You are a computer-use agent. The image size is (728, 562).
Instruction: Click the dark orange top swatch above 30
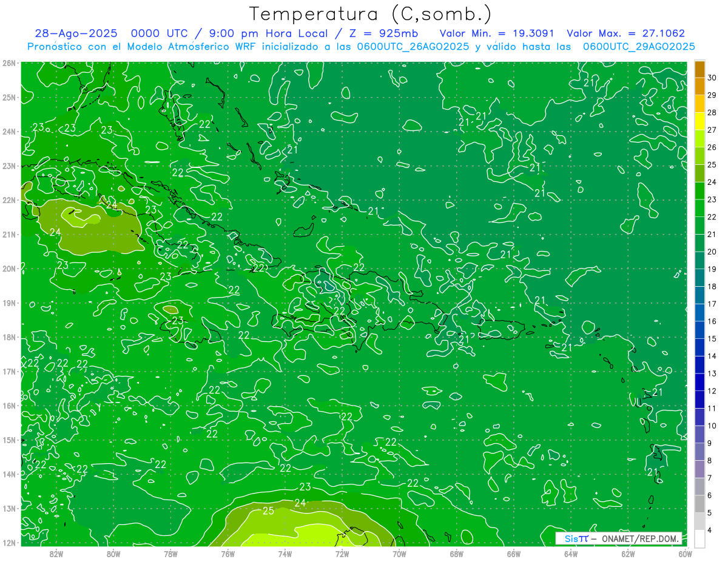pos(699,70)
